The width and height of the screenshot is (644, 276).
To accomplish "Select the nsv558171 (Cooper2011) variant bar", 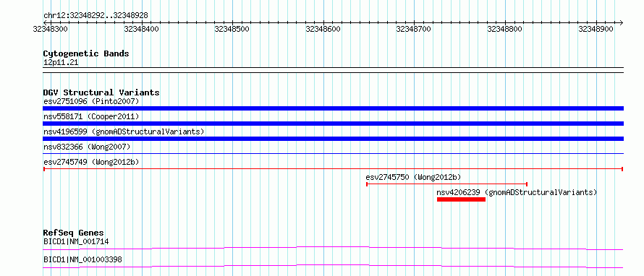I will 333,124.
